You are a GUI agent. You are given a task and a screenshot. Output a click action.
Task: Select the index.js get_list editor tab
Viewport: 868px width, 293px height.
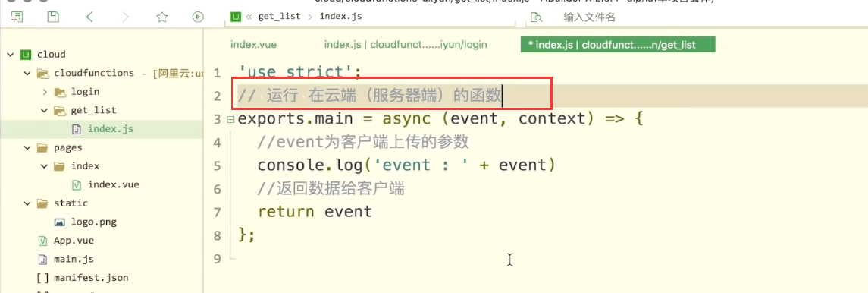618,44
